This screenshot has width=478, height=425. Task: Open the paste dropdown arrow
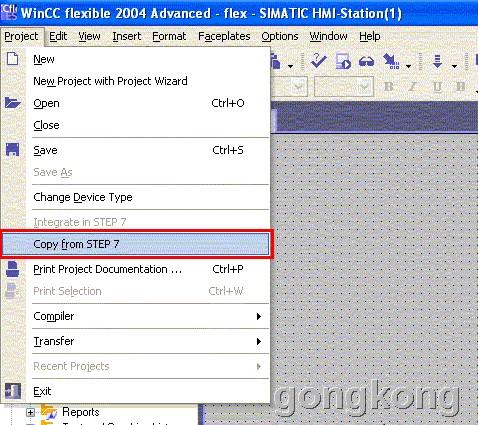coord(290,66)
